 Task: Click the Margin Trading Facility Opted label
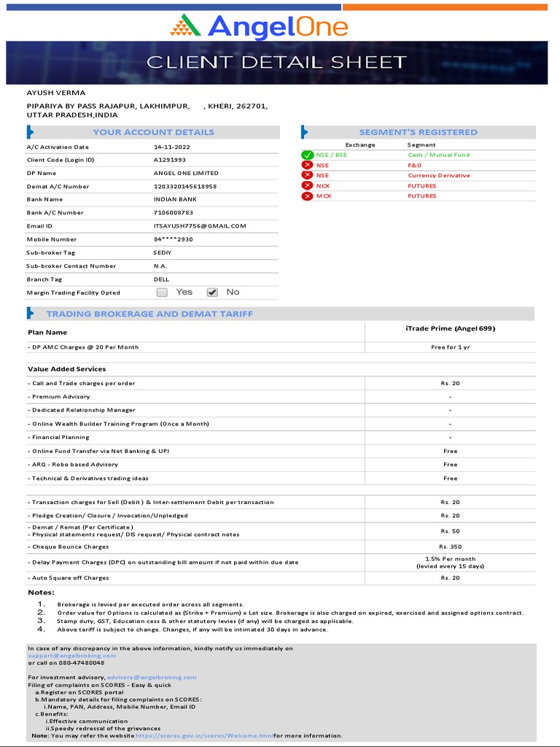coord(74,293)
